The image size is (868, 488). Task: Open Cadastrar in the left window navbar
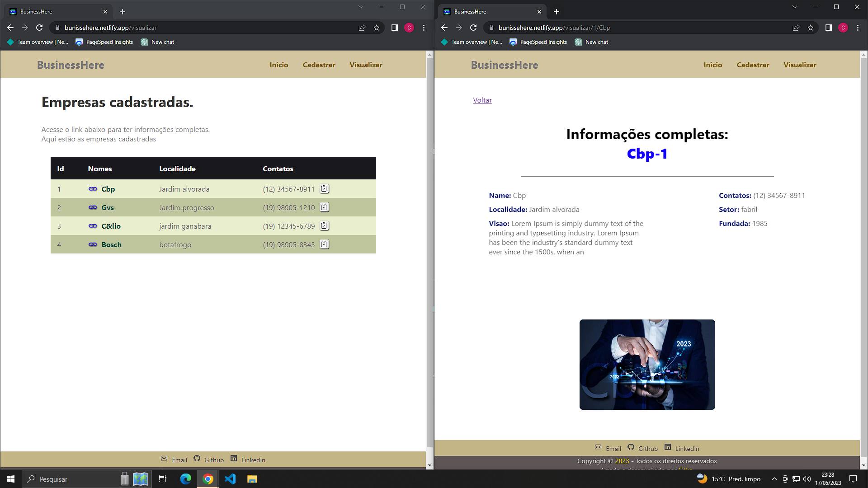pyautogui.click(x=319, y=65)
